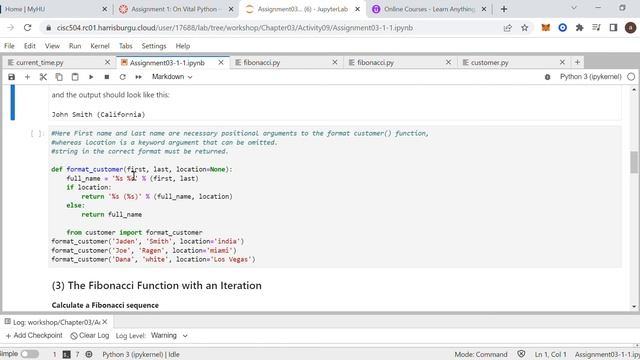640x360 pixels.
Task: Copy the selected cells icon
Action: (x=59, y=77)
